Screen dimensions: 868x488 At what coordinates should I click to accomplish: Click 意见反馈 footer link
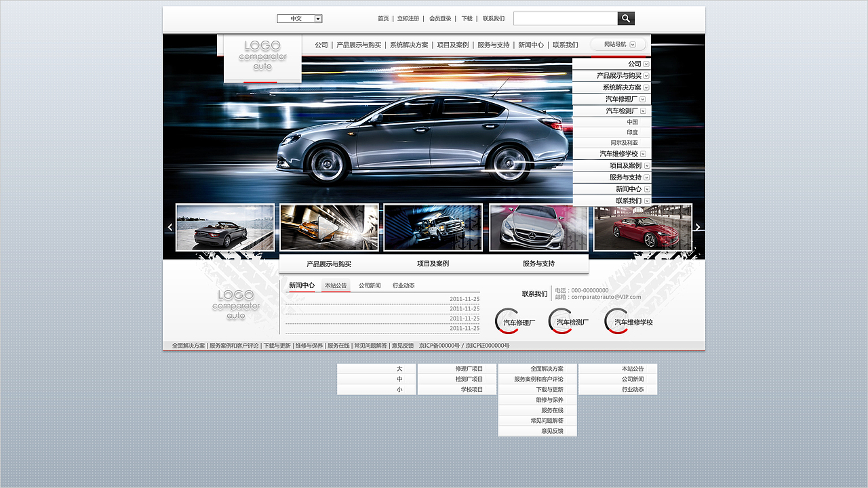tap(403, 346)
